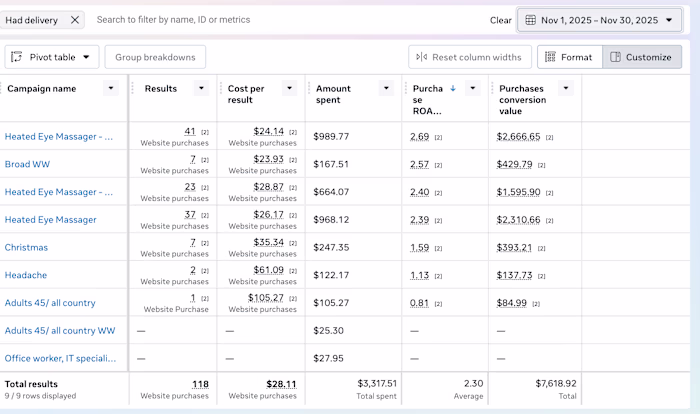Click the $35.34 cost per result
Viewport: 700px width, 414px height.
[x=268, y=242]
